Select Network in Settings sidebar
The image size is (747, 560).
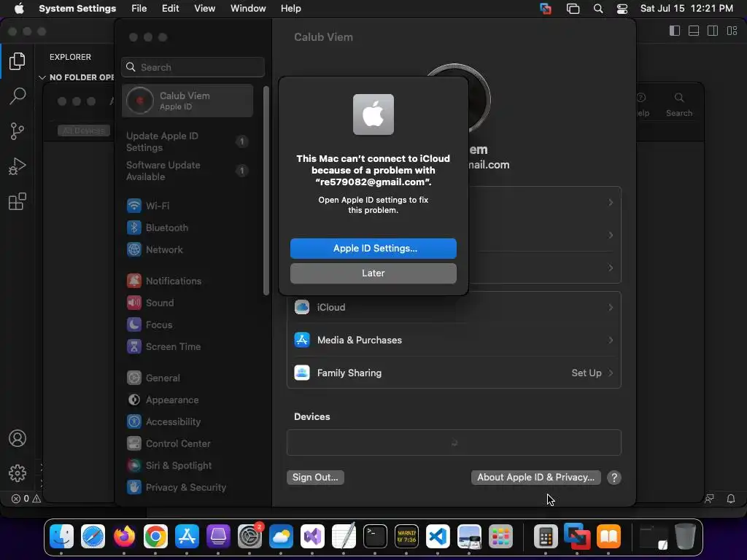(x=187, y=249)
